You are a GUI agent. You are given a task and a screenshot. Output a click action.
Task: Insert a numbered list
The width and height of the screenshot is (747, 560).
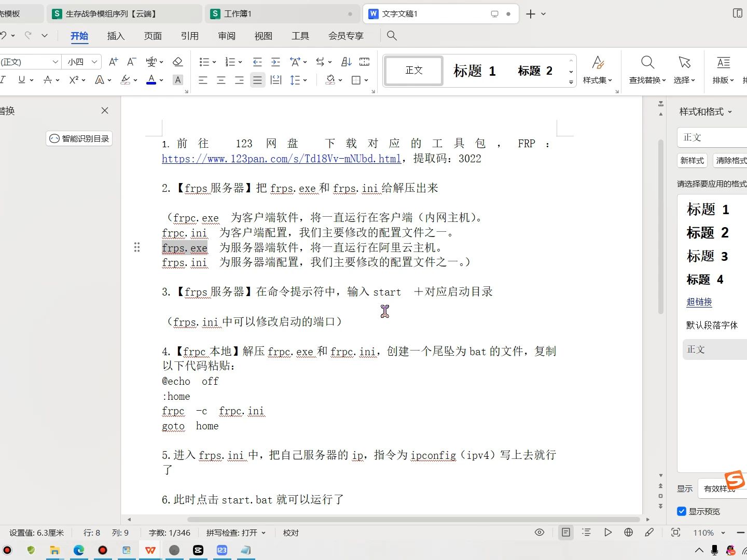coord(230,62)
